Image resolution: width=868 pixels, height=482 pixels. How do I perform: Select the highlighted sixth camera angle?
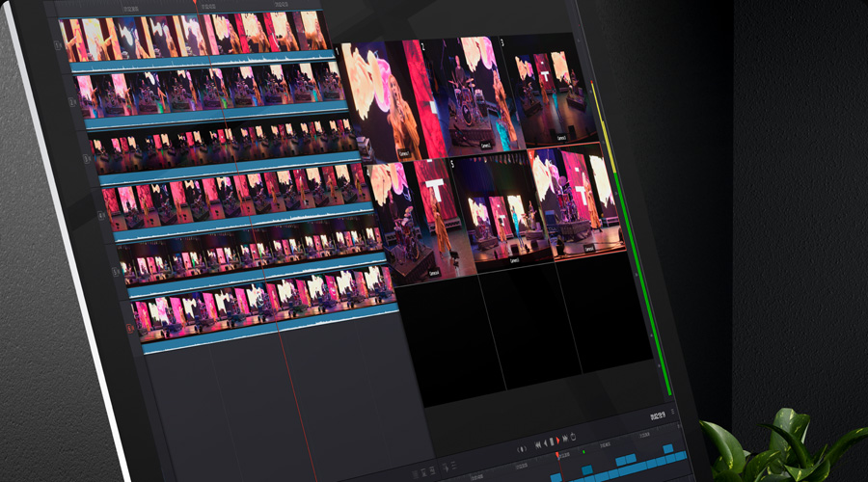tap(577, 196)
